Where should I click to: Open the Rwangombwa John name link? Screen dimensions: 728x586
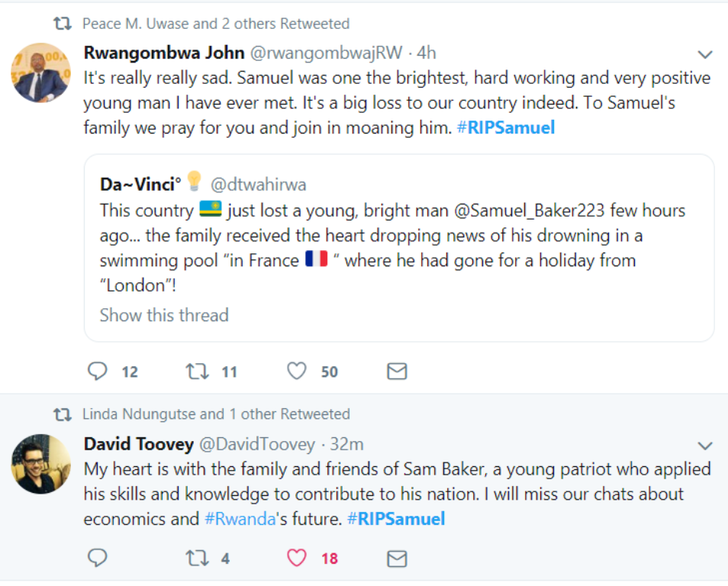164,53
